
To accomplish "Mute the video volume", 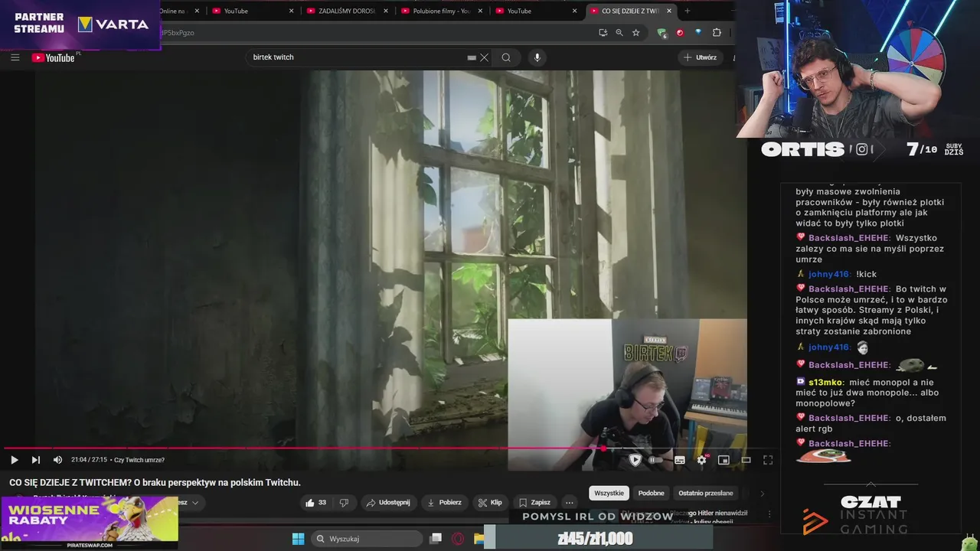I will tap(57, 460).
